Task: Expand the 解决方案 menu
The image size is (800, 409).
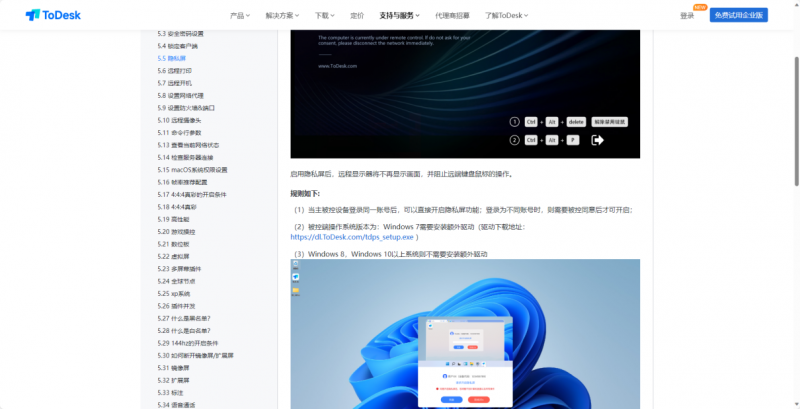Action: click(x=282, y=15)
